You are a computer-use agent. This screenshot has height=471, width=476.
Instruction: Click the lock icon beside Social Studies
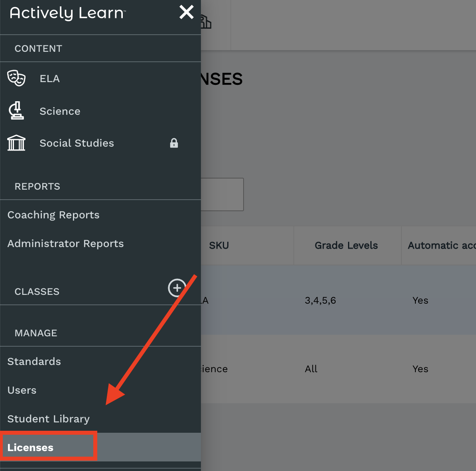[174, 143]
